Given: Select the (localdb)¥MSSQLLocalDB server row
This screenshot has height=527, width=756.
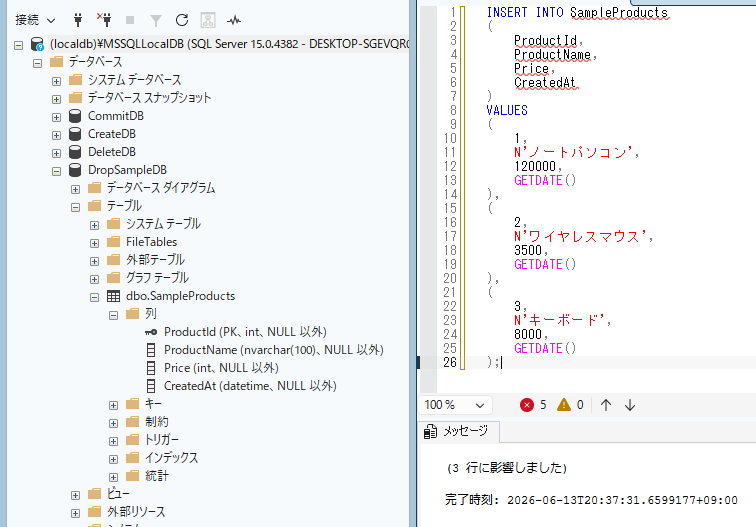Looking at the screenshot, I should pos(229,44).
